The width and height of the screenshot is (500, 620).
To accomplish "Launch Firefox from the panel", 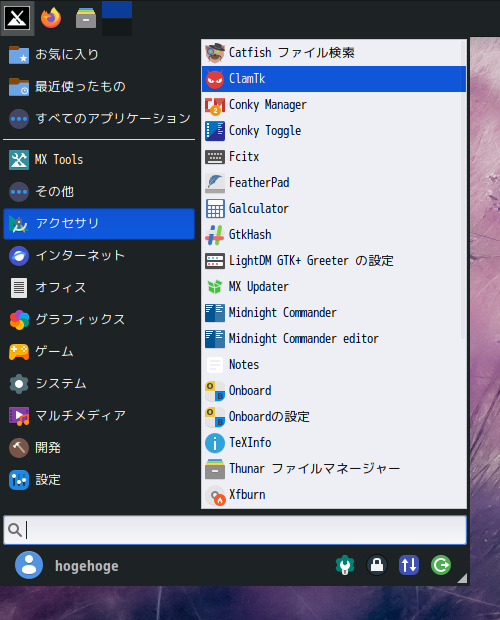I will [x=51, y=18].
